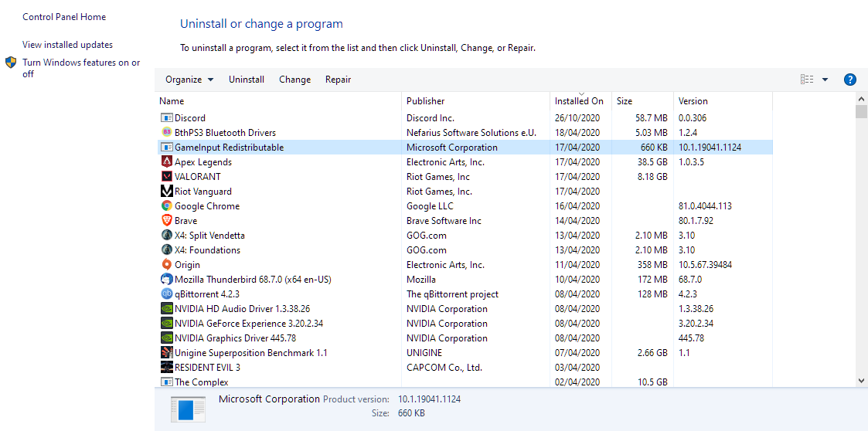Sort by the Size column header

[642, 101]
